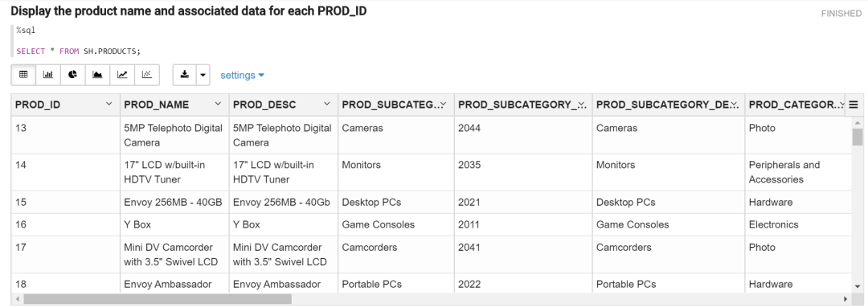This screenshot has width=868, height=308.
Task: Select the bar chart visualization icon
Action: [x=48, y=75]
